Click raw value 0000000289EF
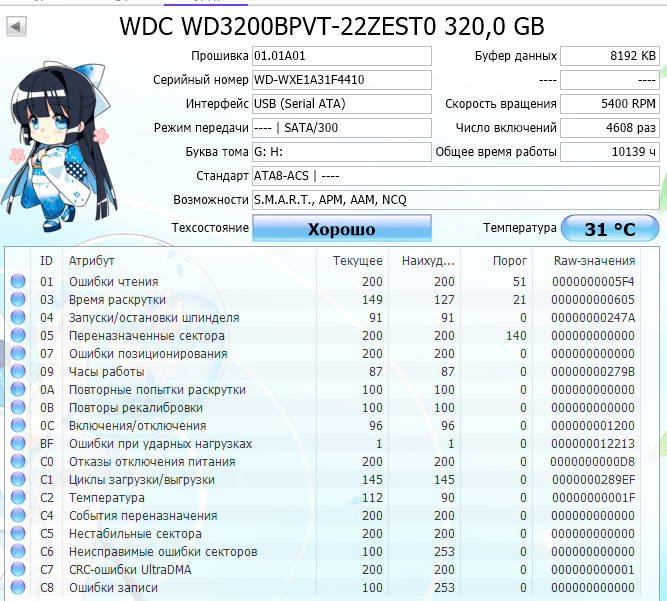The width and height of the screenshot is (667, 601). coord(593,480)
